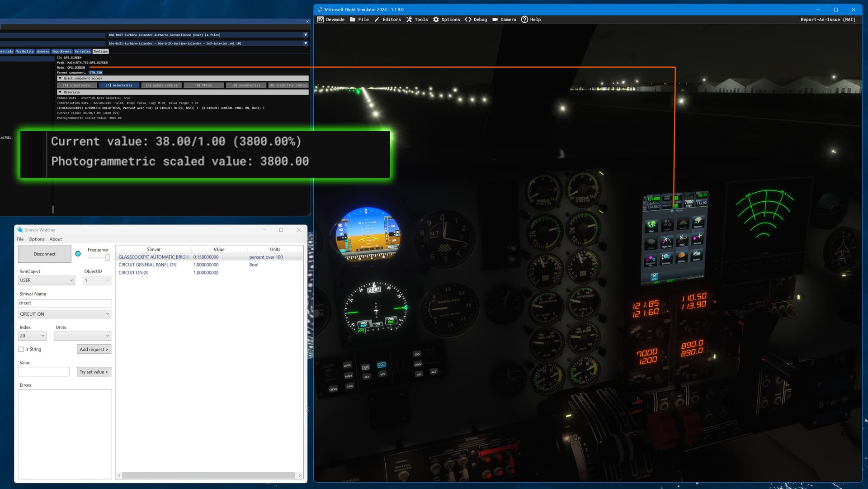Open the Map page on the GTN 750
This screenshot has width=868, height=489.
pyautogui.click(x=651, y=226)
